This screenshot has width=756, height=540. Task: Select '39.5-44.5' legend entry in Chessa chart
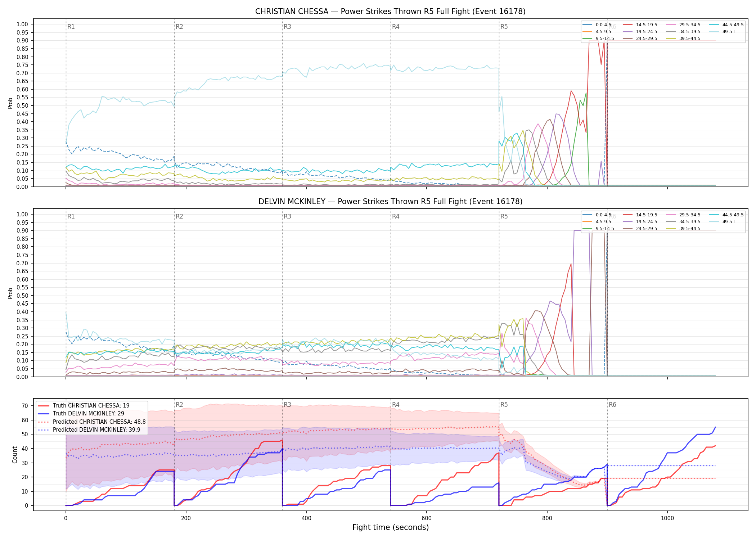tap(683, 39)
